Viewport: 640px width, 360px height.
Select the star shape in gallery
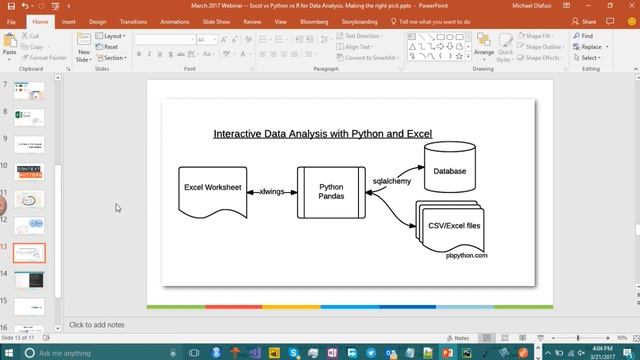coord(459,56)
